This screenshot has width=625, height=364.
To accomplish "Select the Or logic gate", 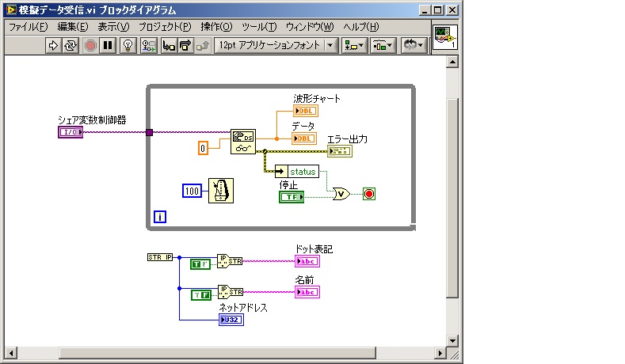I will click(x=341, y=194).
